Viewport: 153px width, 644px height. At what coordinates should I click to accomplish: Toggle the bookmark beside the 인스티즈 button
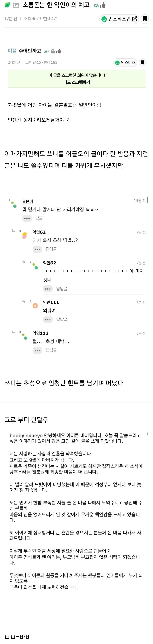coord(142,62)
